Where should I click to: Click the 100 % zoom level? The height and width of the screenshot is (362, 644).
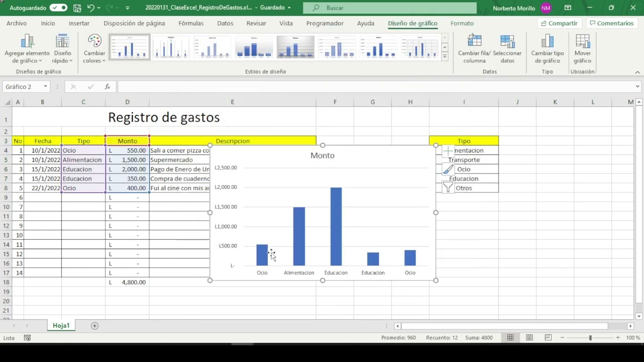click(x=633, y=338)
